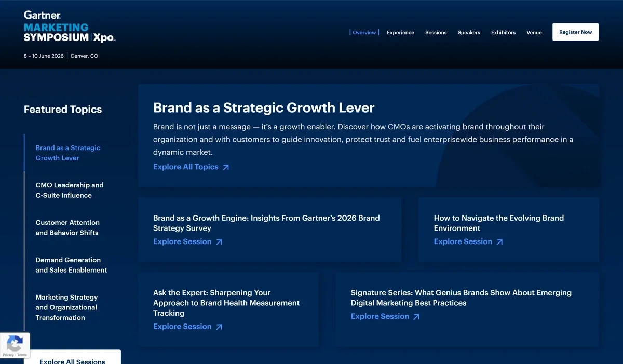Screen dimensions: 623x364
Task: Switch to the Experience section
Action: tap(400, 32)
